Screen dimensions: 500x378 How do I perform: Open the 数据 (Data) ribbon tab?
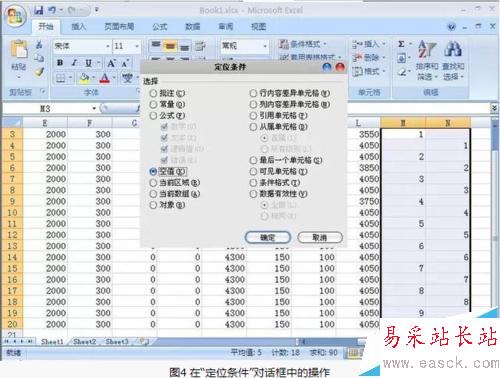click(193, 26)
